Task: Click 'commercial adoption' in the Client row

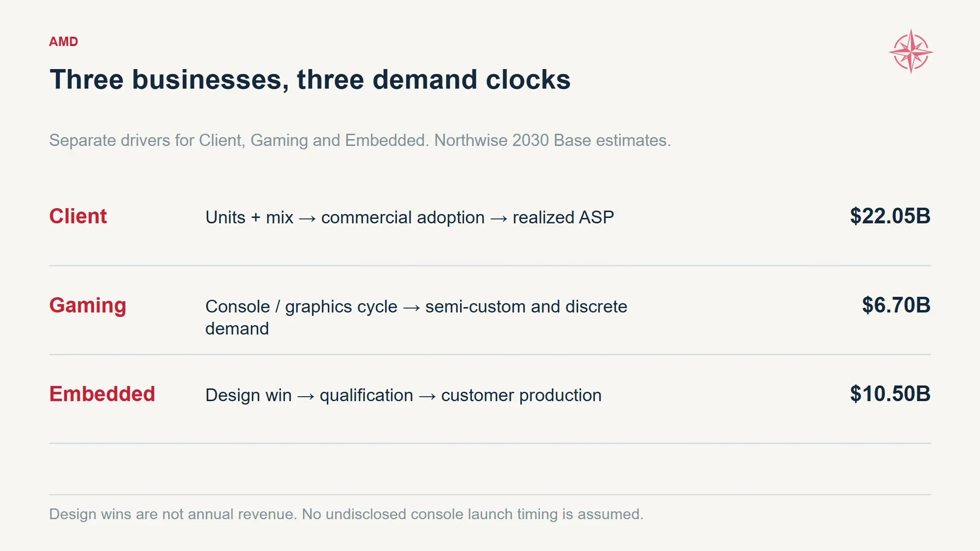Action: (x=403, y=217)
